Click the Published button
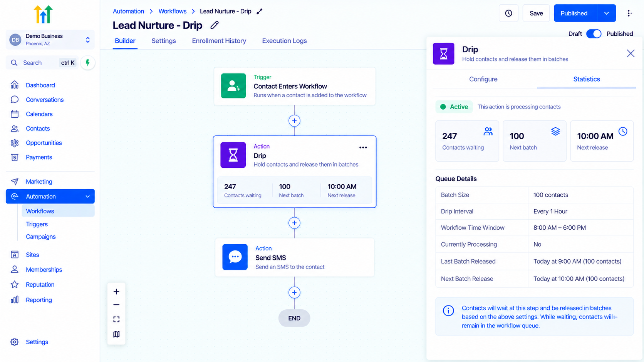Viewport: 644px width, 362px height. pos(574,13)
